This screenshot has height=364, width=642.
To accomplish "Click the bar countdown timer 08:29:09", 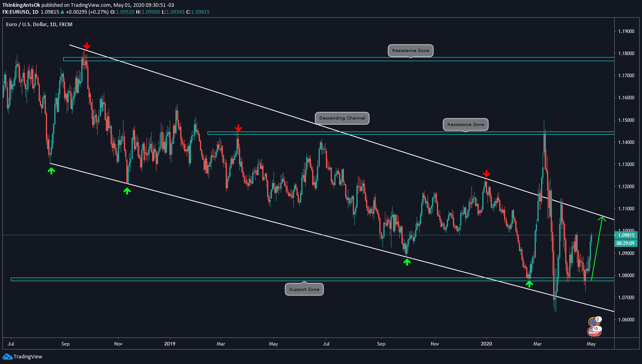I will [626, 243].
